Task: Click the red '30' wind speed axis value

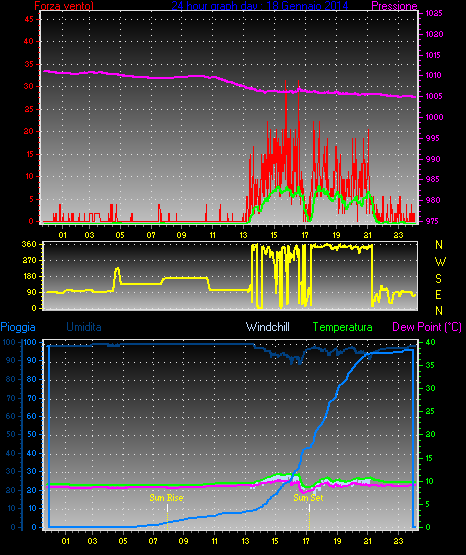Action: click(29, 86)
